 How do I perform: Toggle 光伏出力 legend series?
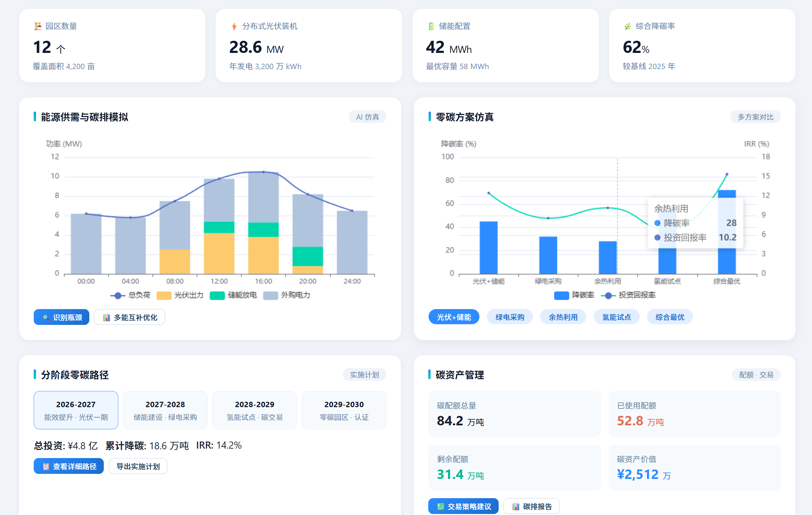180,295
